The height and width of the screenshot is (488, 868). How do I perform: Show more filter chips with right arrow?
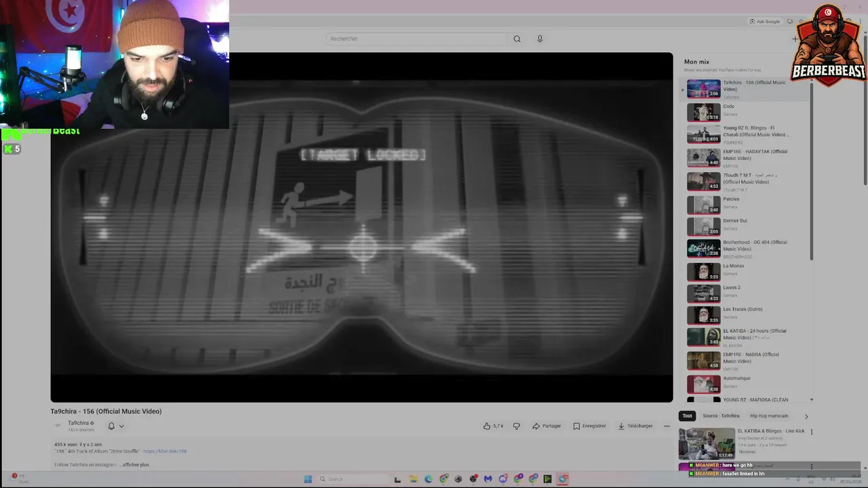click(x=806, y=416)
